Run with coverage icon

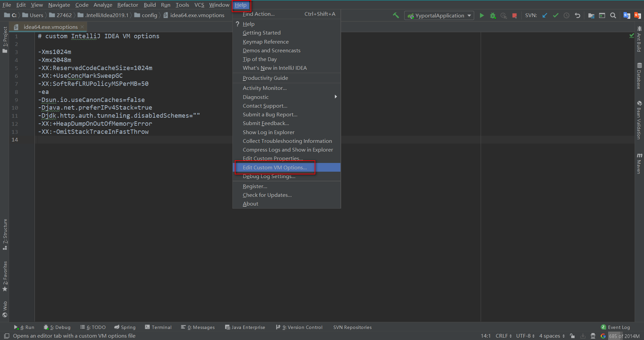coord(503,15)
